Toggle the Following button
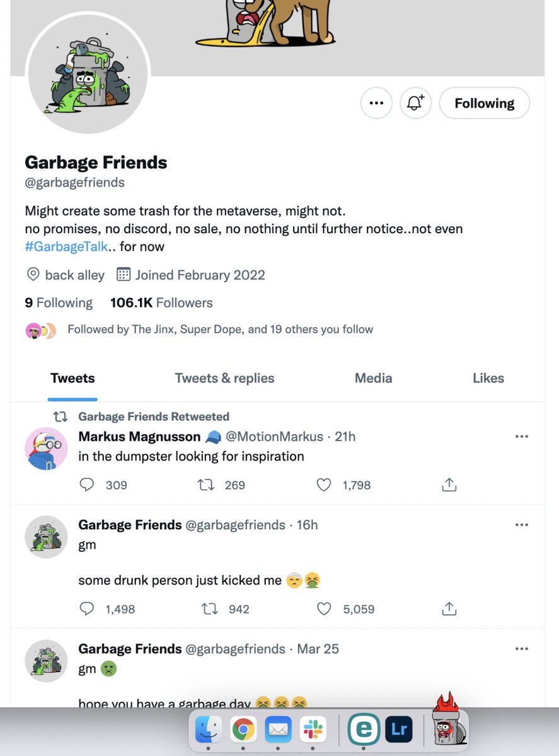Screen dimensions: 559x756 click(484, 103)
